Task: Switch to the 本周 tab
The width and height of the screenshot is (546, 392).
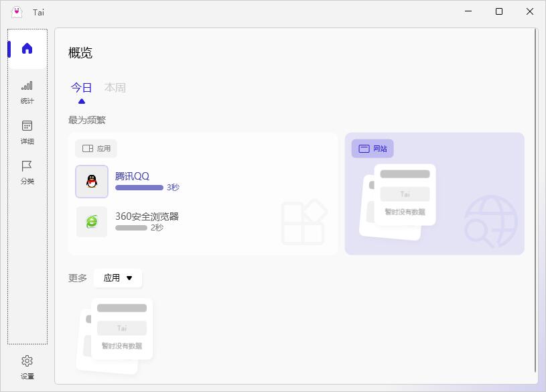Action: [115, 88]
